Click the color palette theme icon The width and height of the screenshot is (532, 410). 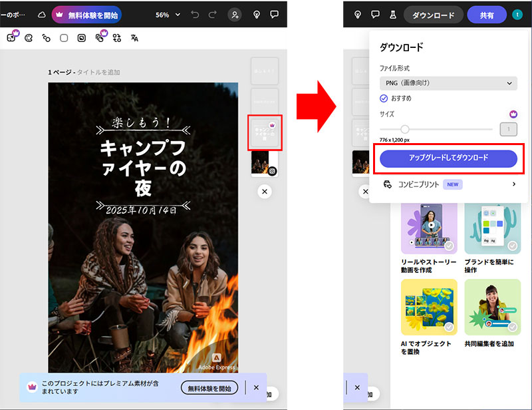pyautogui.click(x=29, y=38)
